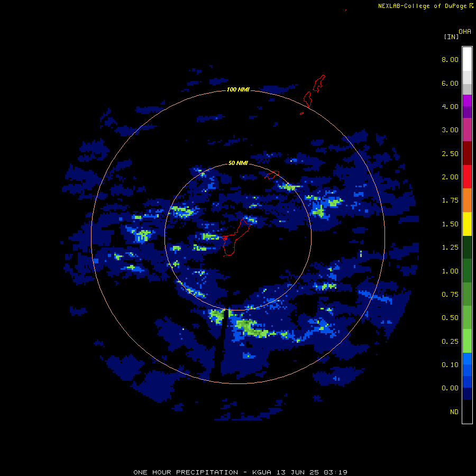Click the red island outline on 50 NMI ring
476x476 pixels.
pos(272,175)
